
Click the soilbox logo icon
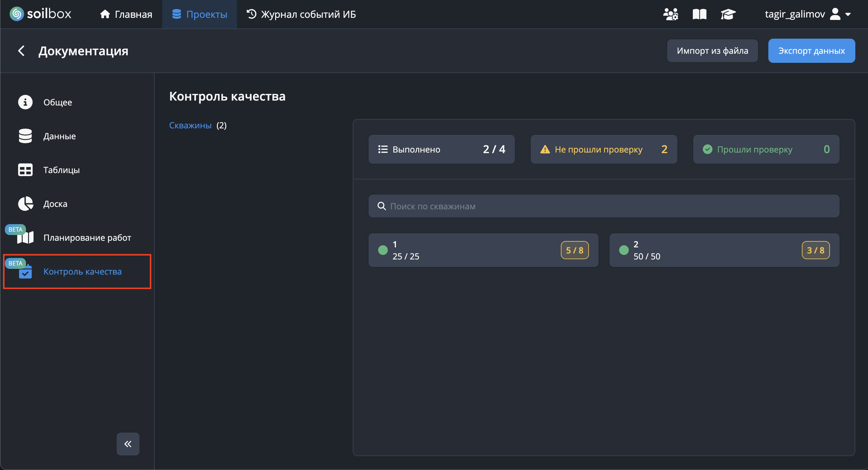point(17,14)
